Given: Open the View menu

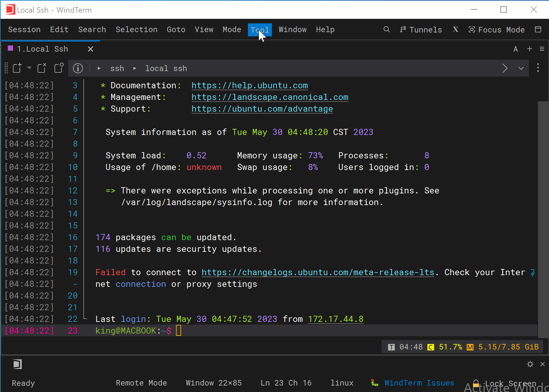Looking at the screenshot, I should coord(204,30).
